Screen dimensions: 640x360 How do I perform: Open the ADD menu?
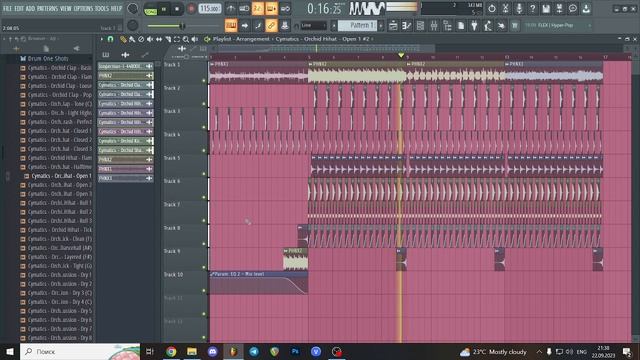tap(30, 8)
